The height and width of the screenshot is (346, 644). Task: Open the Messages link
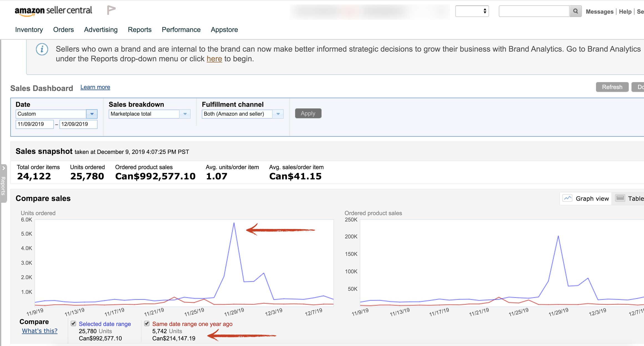coord(599,12)
